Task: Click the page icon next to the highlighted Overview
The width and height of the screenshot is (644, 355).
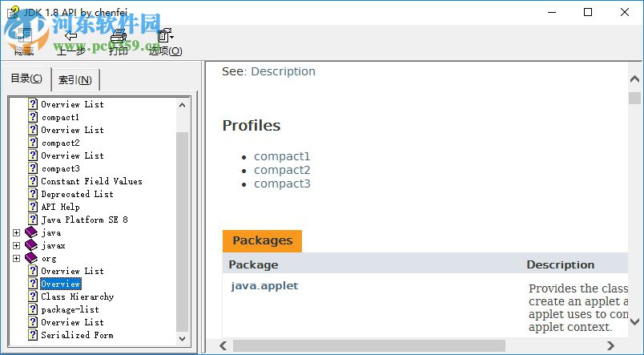Action: [33, 284]
